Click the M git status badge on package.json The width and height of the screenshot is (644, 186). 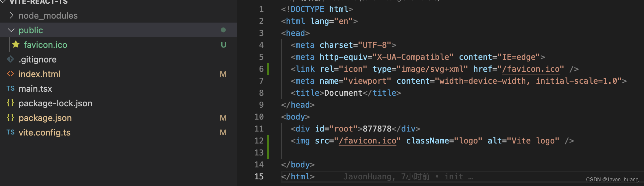pos(223,118)
